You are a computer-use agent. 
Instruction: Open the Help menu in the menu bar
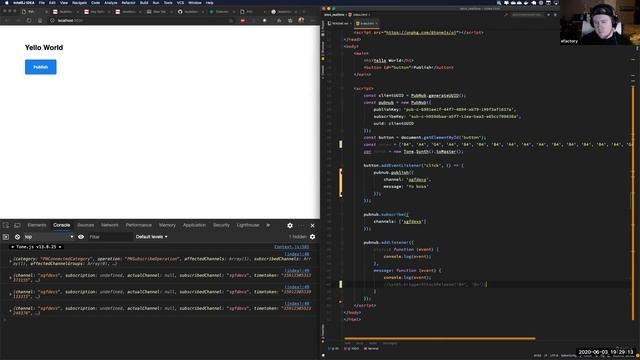point(209,3)
